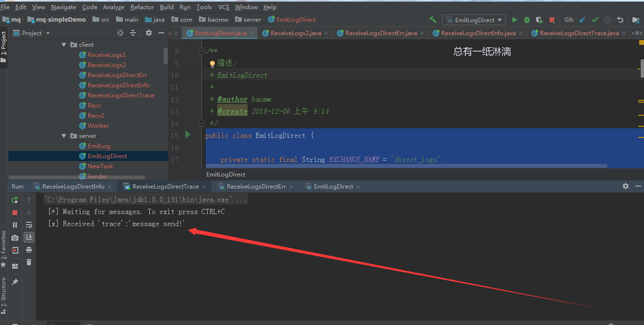The image size is (644, 325).
Task: Collapse the server folder
Action: (x=64, y=136)
